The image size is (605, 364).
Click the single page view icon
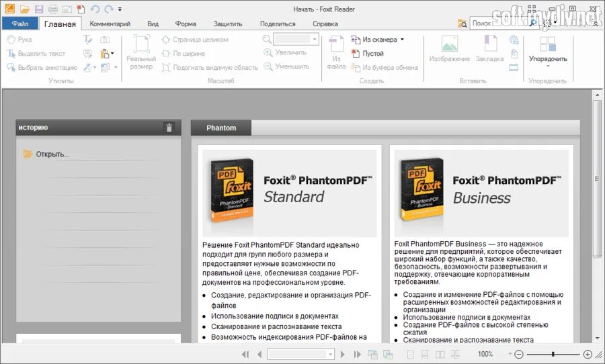point(411,354)
